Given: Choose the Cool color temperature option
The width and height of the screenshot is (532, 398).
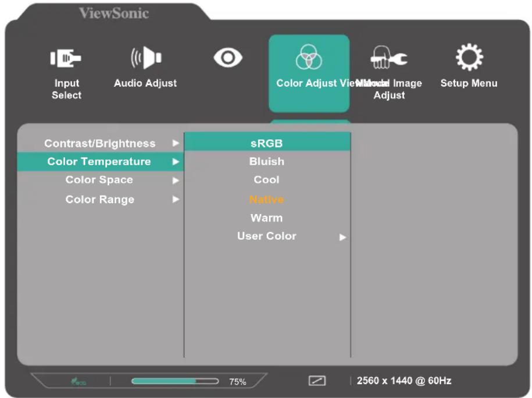Looking at the screenshot, I should click(267, 180).
